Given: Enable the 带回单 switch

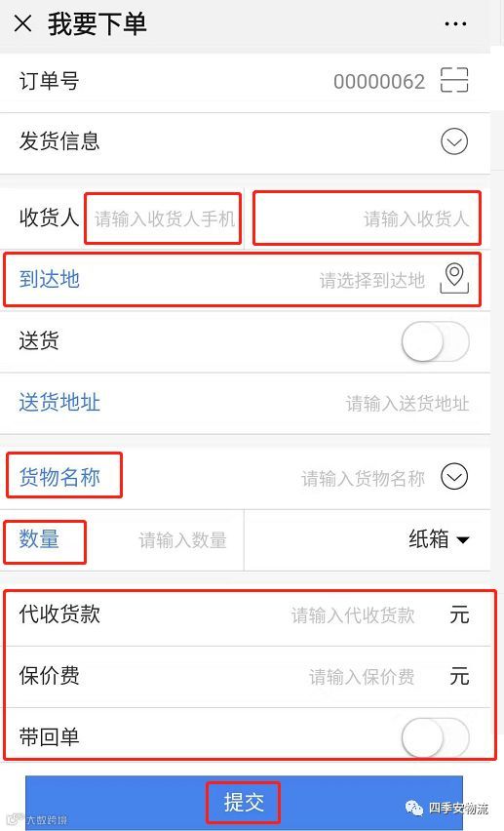Looking at the screenshot, I should (x=435, y=737).
